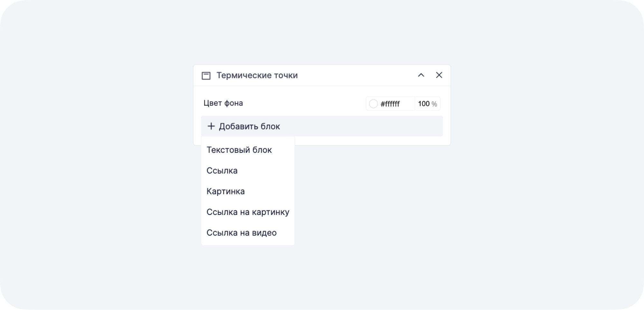Select Текстовый блок from the menu
Image resolution: width=644 pixels, height=310 pixels.
pyautogui.click(x=239, y=150)
